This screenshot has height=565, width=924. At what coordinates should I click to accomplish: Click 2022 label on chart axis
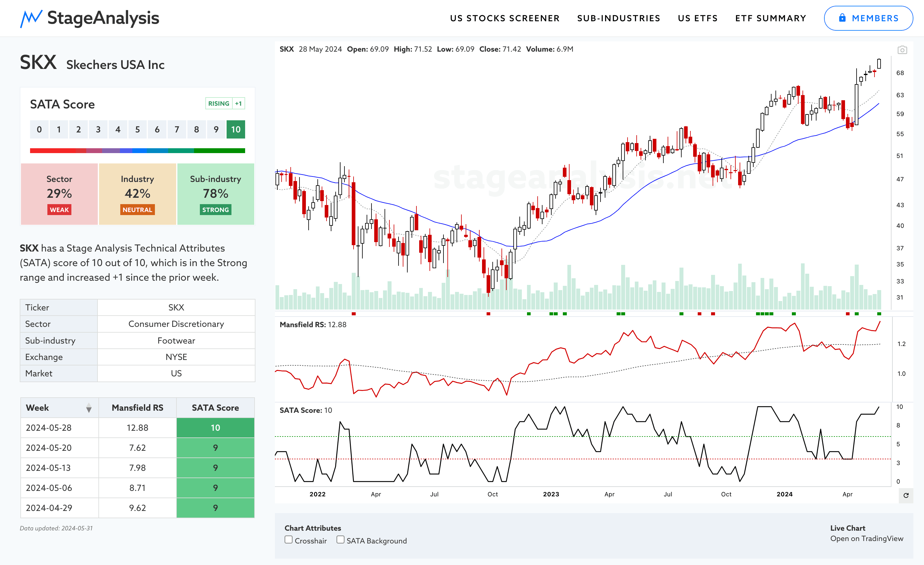[x=317, y=494]
